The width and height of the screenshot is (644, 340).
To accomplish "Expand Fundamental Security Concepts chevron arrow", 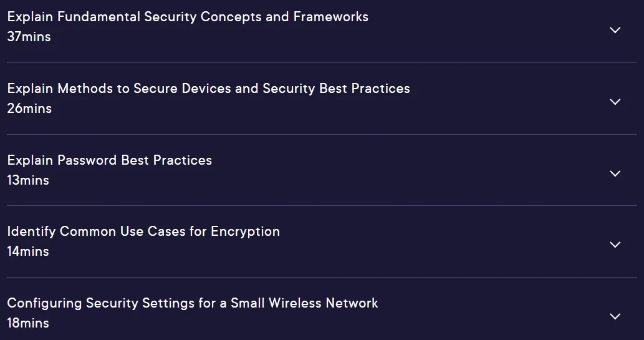I will (615, 30).
